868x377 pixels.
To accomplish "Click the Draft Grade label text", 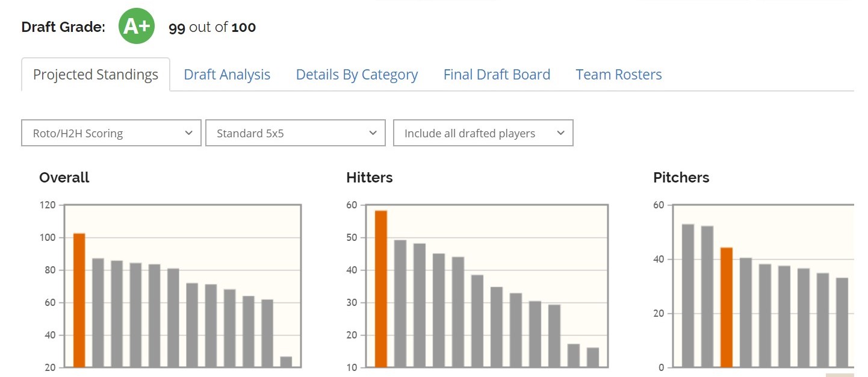I will click(x=63, y=27).
